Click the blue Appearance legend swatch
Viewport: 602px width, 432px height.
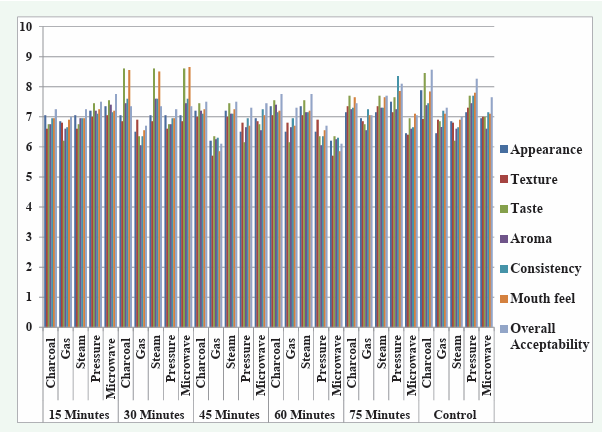coord(504,150)
